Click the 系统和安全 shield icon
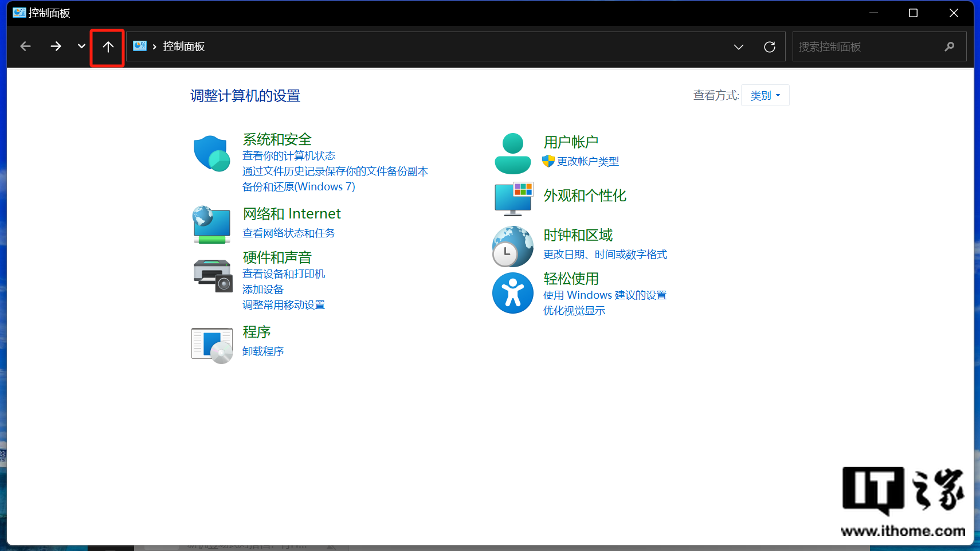 (x=212, y=153)
